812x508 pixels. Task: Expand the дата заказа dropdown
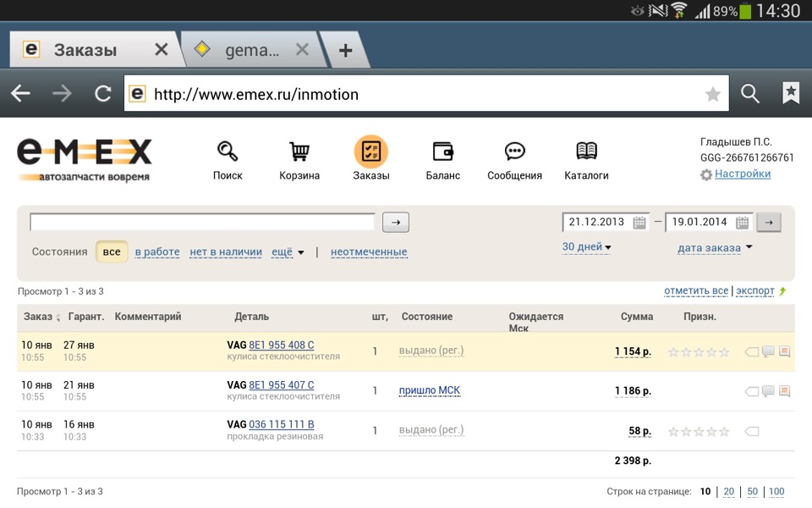[x=715, y=248]
